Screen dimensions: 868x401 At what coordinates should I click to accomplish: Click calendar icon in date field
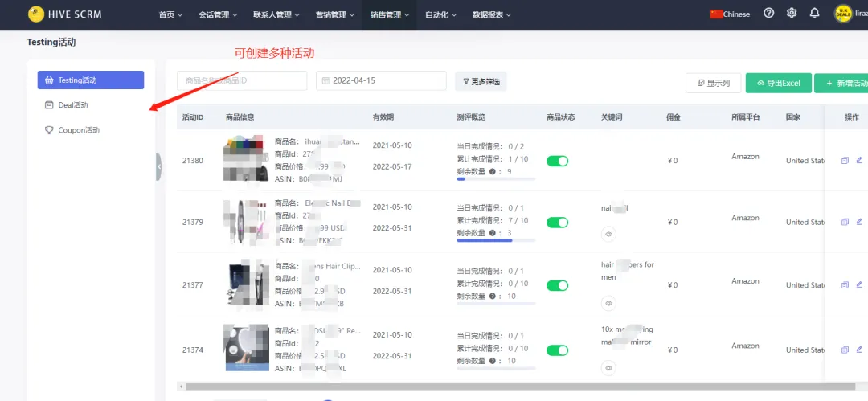[x=325, y=81]
